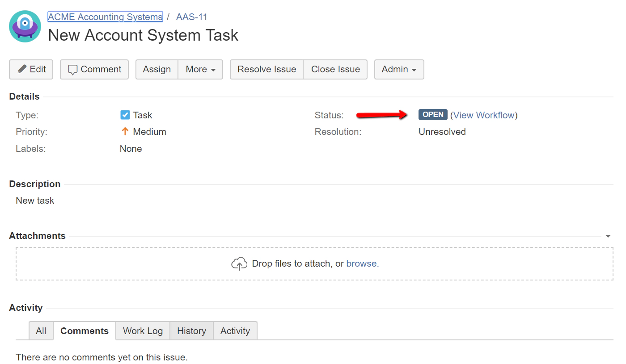Click the blue Task type icon
The width and height of the screenshot is (626, 364).
124,115
